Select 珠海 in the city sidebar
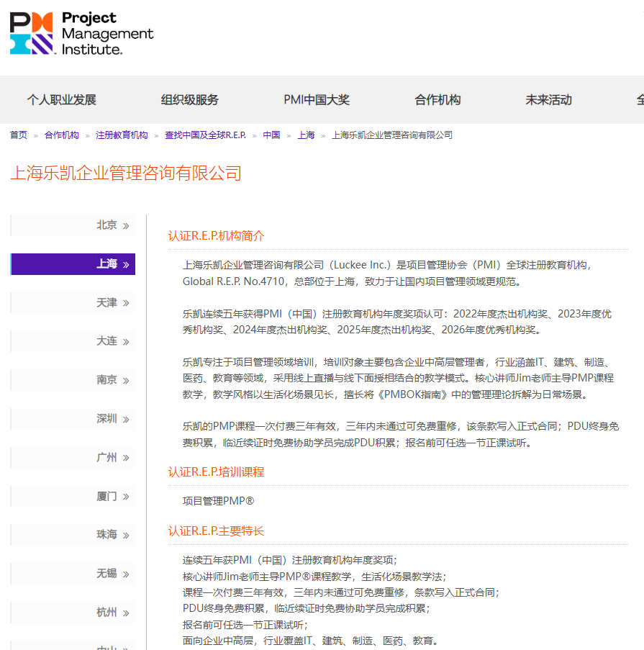The width and height of the screenshot is (644, 650). pos(73,535)
